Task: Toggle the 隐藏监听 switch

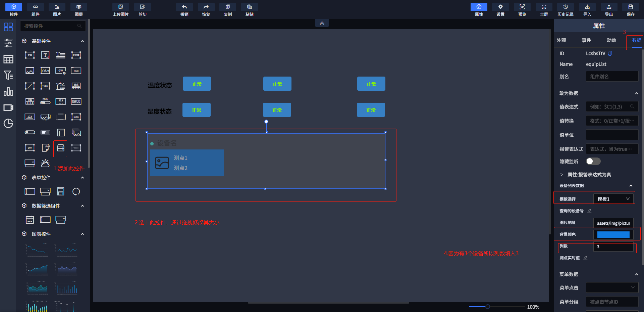Action: [x=593, y=161]
